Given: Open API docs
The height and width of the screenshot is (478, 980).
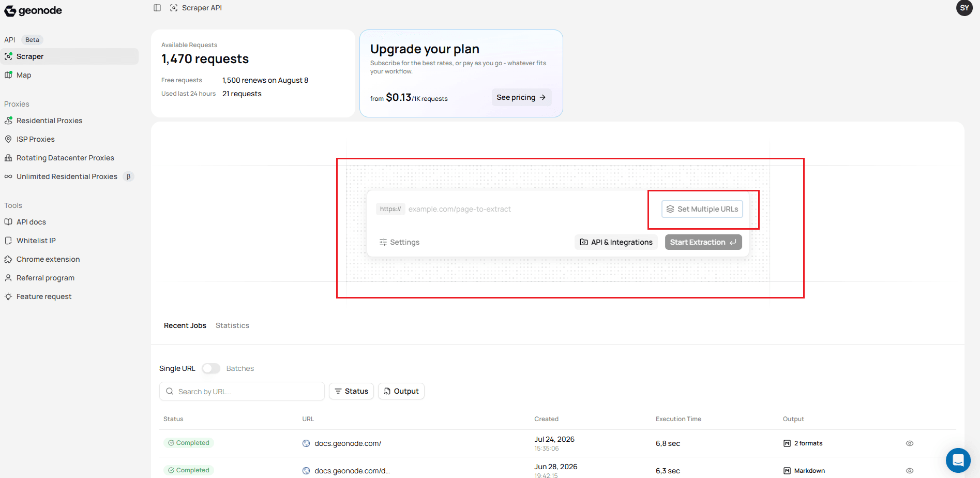Looking at the screenshot, I should point(70,222).
